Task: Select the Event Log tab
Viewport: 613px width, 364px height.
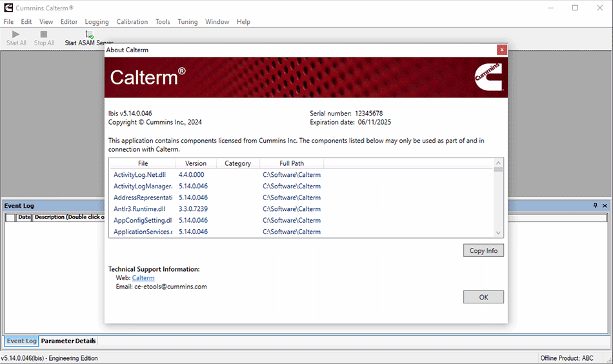Action: click(x=21, y=341)
